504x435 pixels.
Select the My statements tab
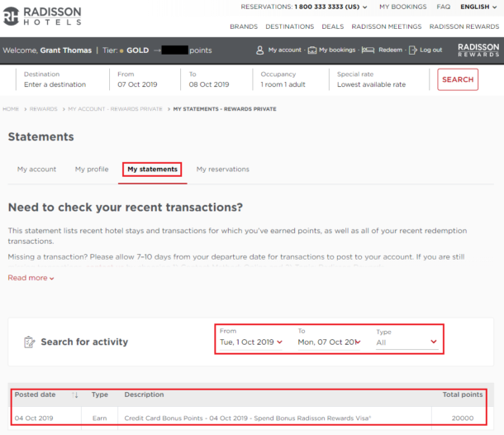(152, 170)
